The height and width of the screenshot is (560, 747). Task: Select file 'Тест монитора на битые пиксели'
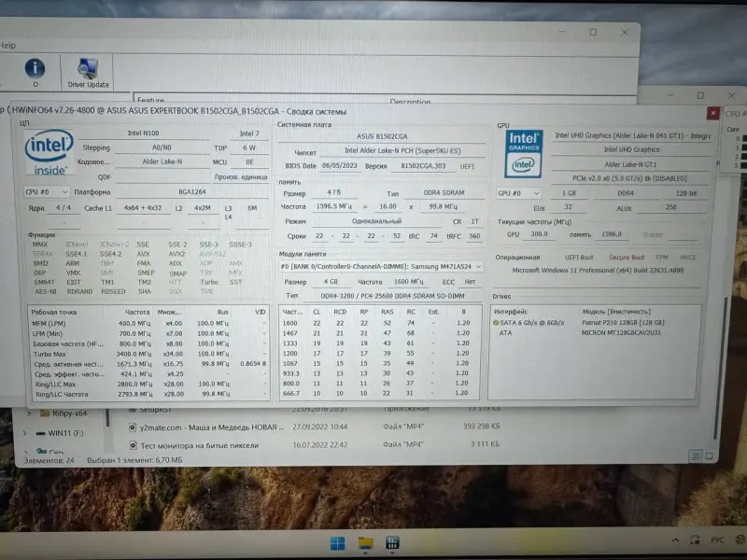click(200, 445)
